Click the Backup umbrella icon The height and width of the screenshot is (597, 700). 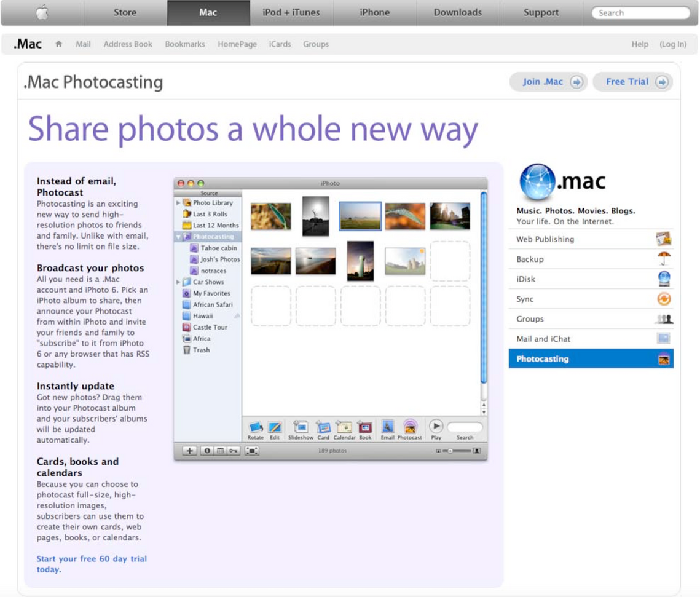coord(664,259)
